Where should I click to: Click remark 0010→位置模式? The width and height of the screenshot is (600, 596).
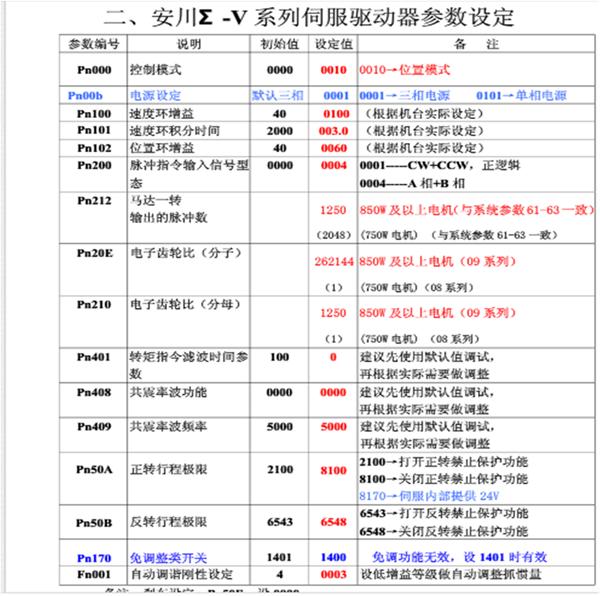404,70
